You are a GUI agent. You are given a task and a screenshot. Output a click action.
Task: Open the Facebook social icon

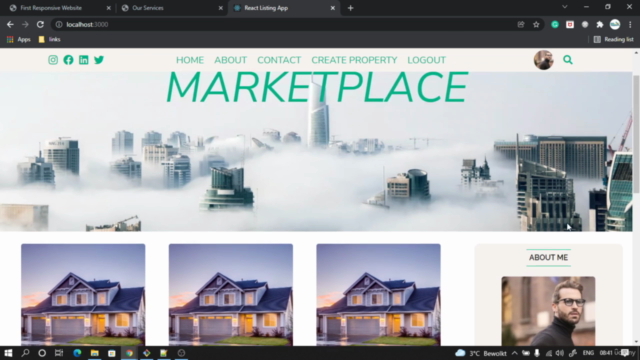[68, 60]
